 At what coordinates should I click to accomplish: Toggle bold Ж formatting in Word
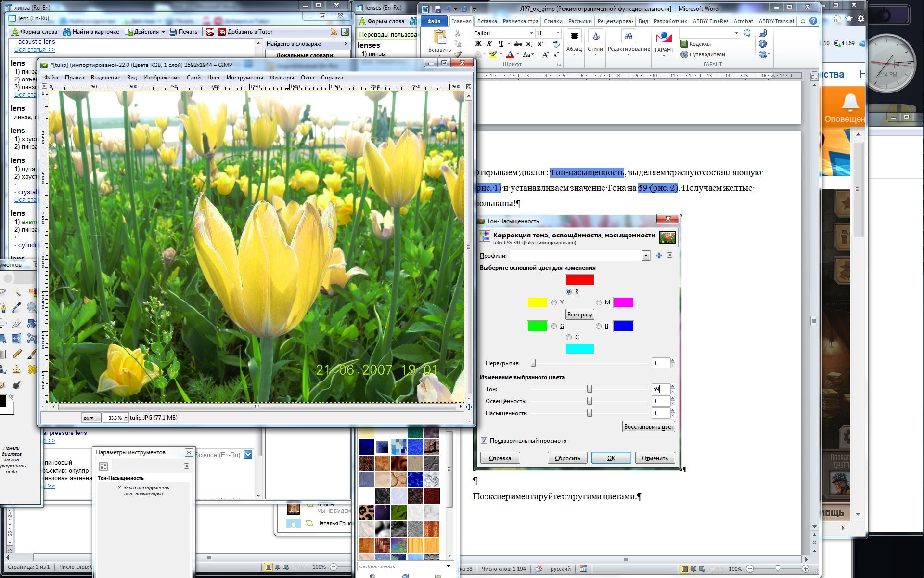click(x=478, y=43)
